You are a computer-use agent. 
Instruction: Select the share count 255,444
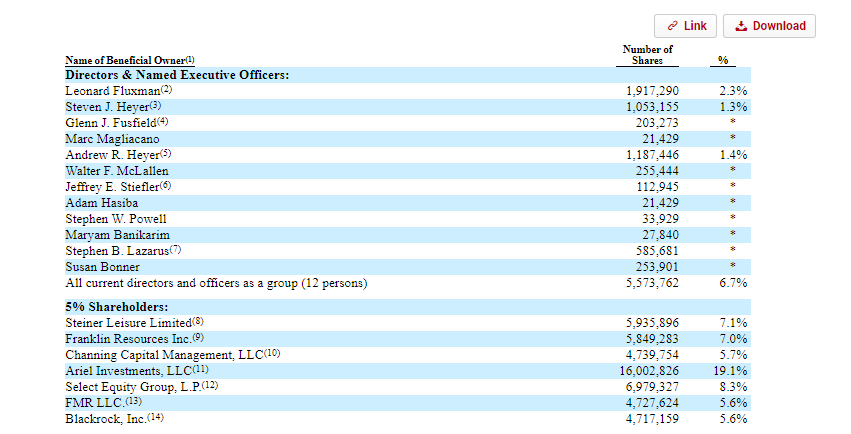pos(657,171)
